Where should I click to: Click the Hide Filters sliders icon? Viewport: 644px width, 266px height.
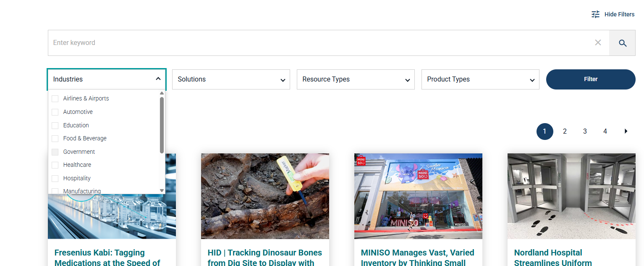click(x=595, y=14)
